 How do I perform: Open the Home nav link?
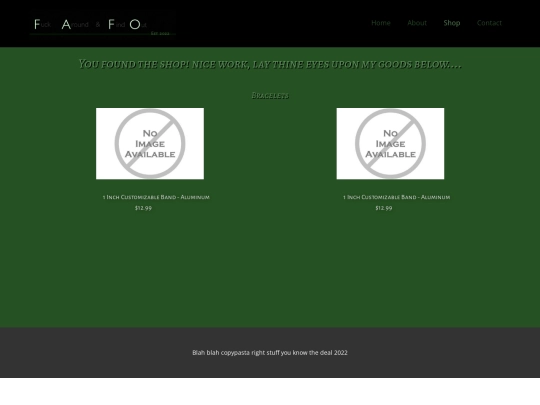click(x=381, y=23)
